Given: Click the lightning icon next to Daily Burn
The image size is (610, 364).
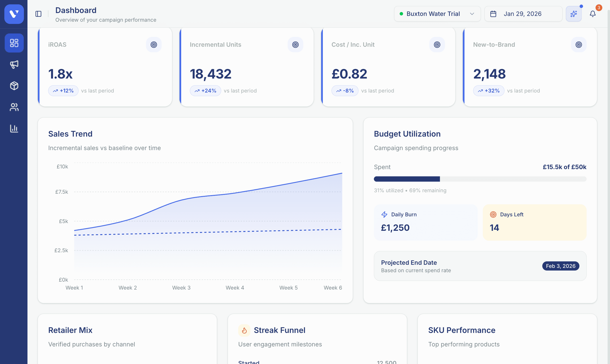Looking at the screenshot, I should (x=384, y=214).
